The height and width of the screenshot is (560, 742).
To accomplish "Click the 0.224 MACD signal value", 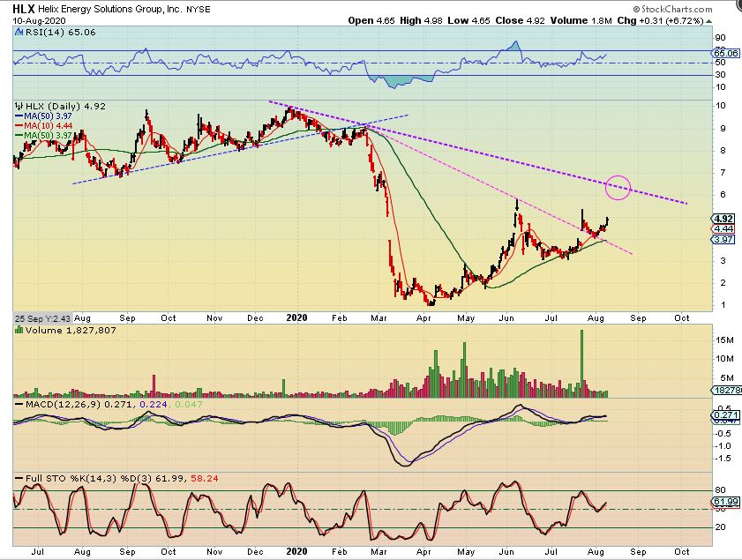I will (154, 405).
